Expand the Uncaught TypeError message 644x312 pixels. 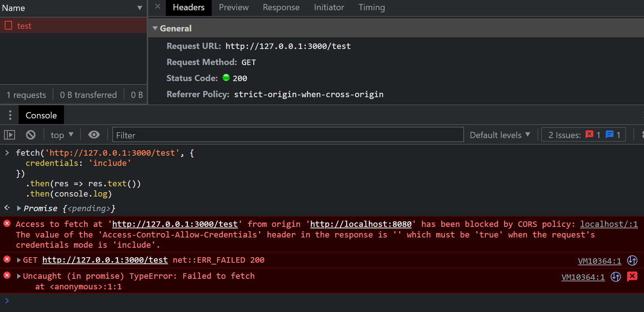[19, 276]
